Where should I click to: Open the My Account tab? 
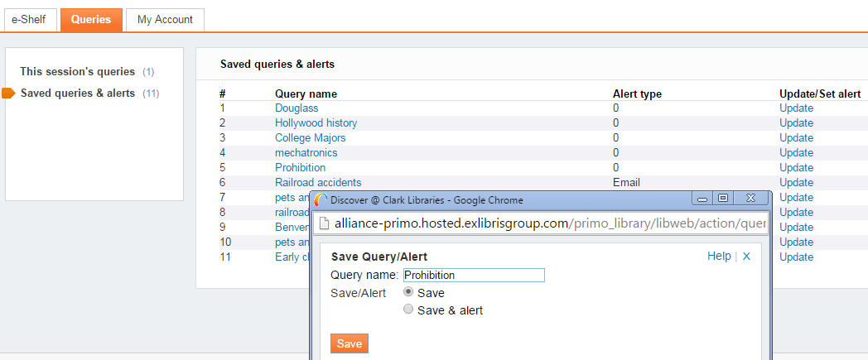pos(165,19)
